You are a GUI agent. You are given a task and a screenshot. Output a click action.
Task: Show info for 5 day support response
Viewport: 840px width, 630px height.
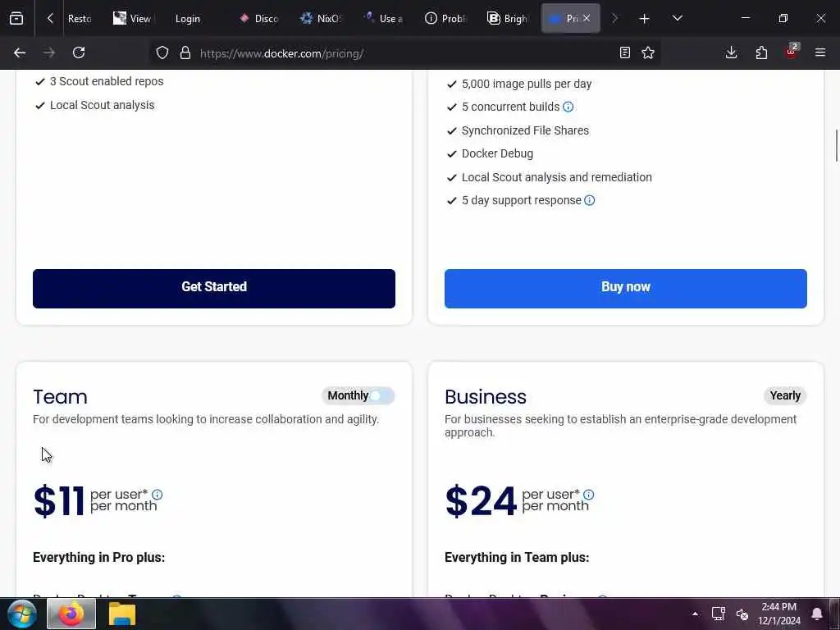[x=589, y=200]
